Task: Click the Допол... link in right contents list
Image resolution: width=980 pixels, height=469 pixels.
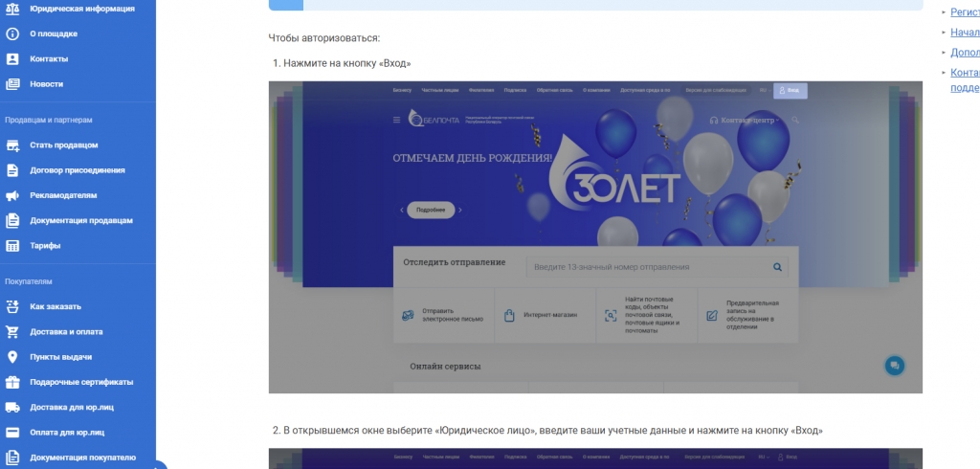Action: (965, 53)
